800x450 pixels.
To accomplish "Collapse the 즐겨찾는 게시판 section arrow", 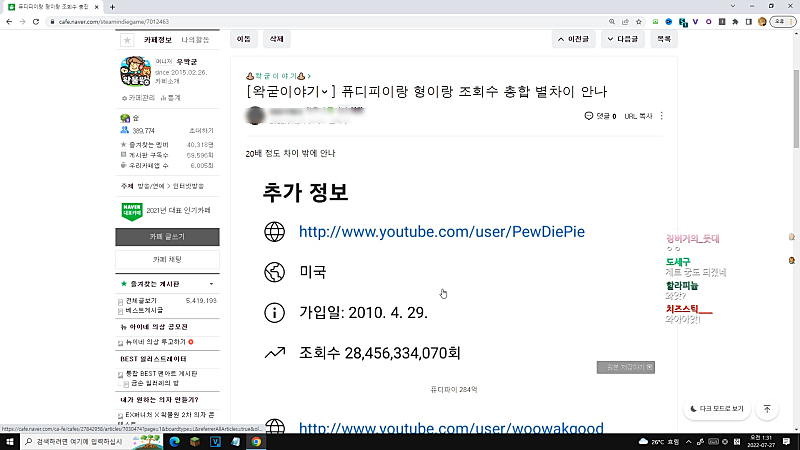I will pyautogui.click(x=211, y=284).
